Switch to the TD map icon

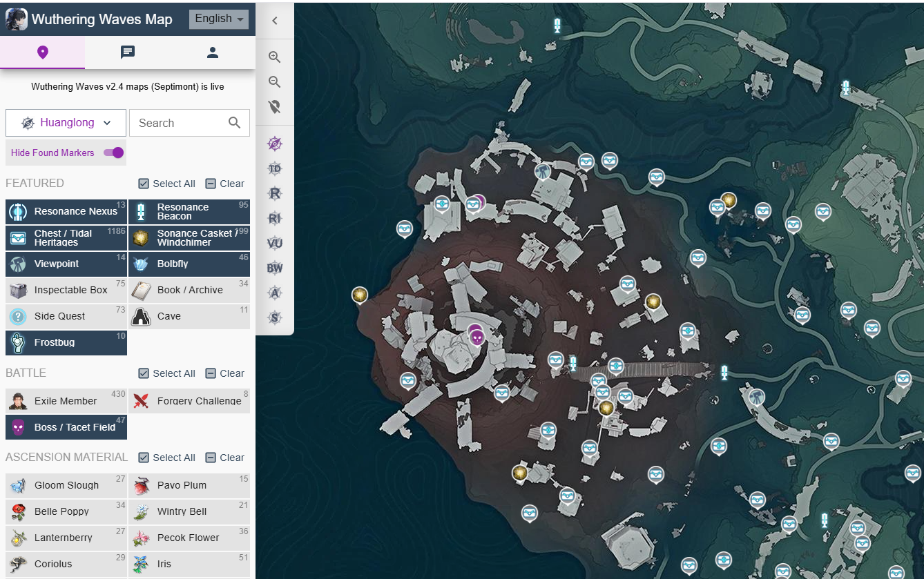(x=275, y=168)
